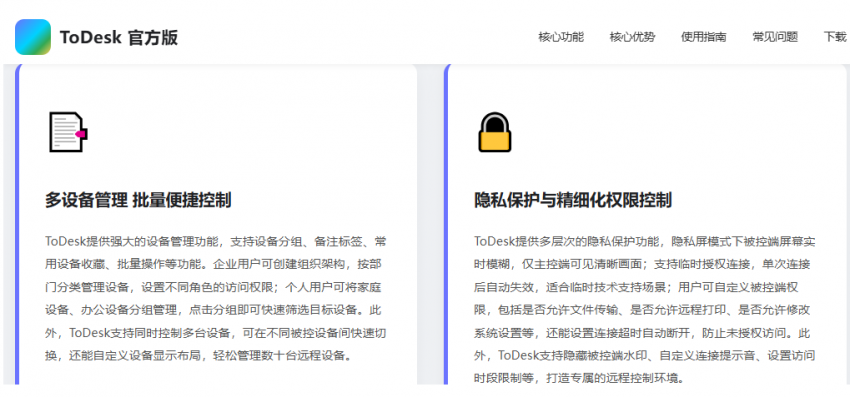Click the 多设备管理 批量便捷控制 heading
This screenshot has height=397, width=850.
pos(138,200)
